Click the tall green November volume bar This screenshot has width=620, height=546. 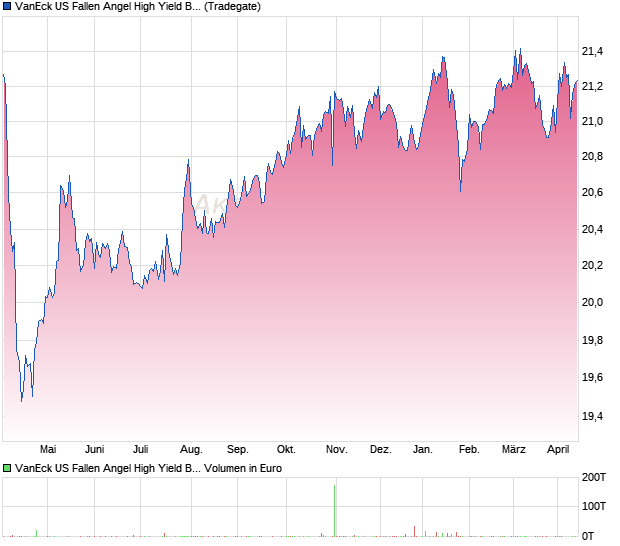(335, 511)
